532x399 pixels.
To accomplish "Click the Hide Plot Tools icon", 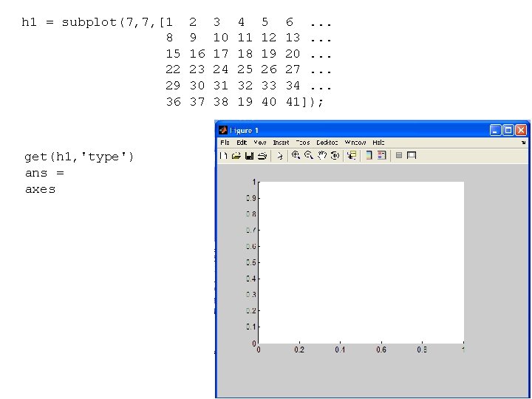I will point(399,155).
